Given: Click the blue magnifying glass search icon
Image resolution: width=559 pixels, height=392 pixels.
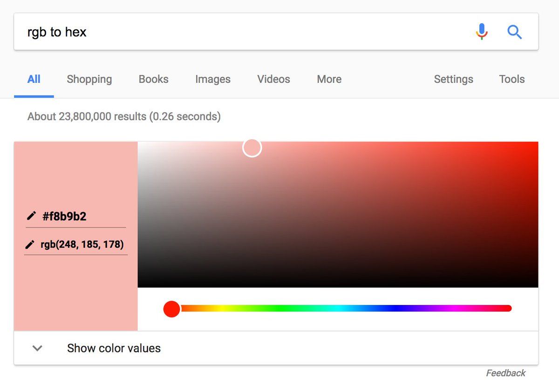Looking at the screenshot, I should click(x=514, y=32).
